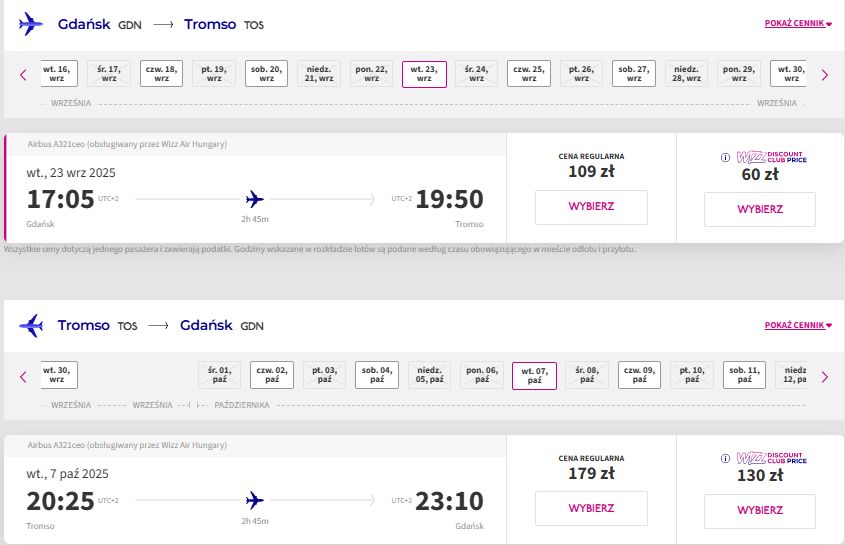
Task: Select outbound date czw. 18, wrz
Action: pyautogui.click(x=161, y=73)
